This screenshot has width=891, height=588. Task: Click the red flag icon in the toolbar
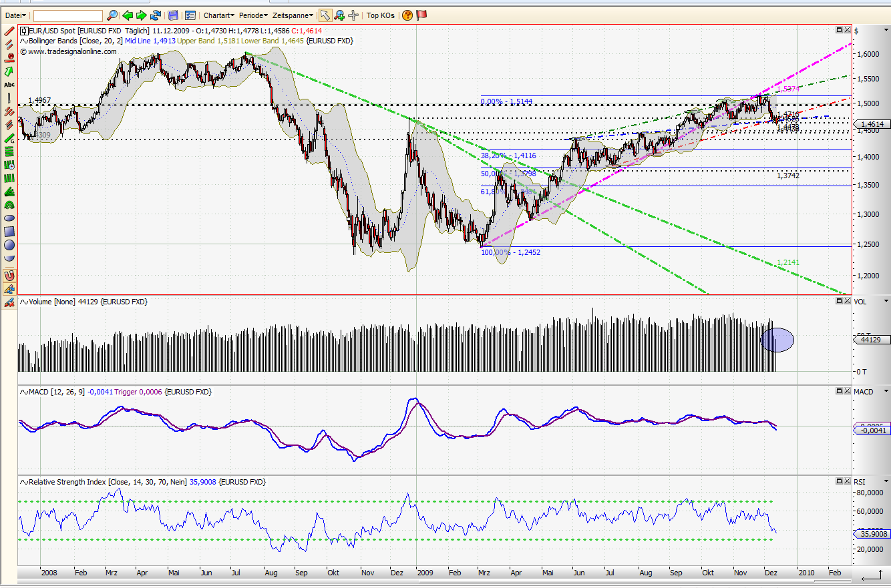coord(421,15)
